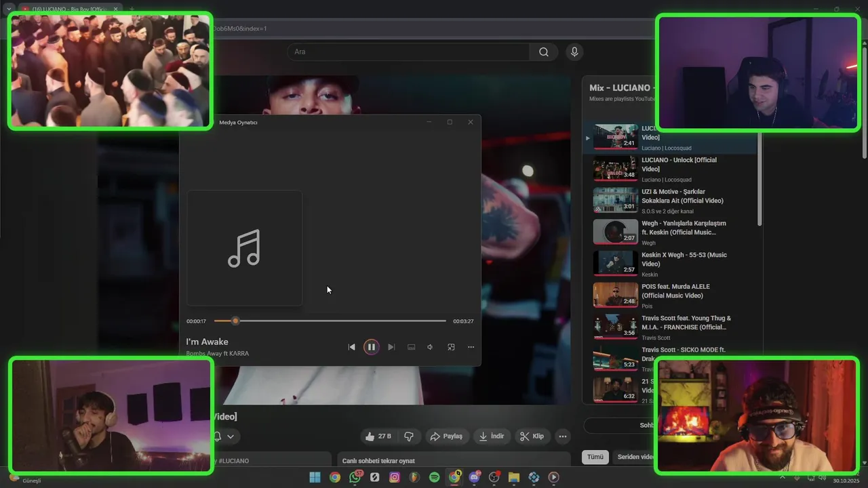This screenshot has width=868, height=488.
Task: Click the channel name Pois
Action: click(x=647, y=306)
